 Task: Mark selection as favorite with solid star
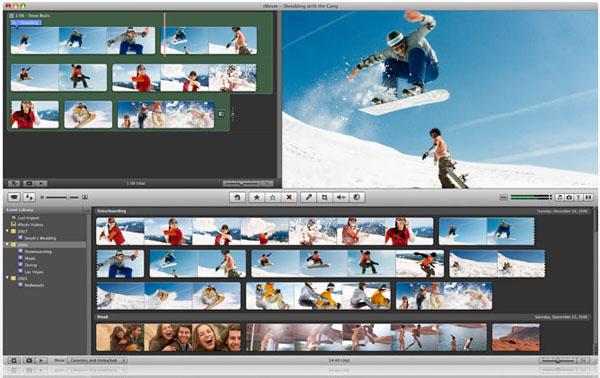coord(257,197)
